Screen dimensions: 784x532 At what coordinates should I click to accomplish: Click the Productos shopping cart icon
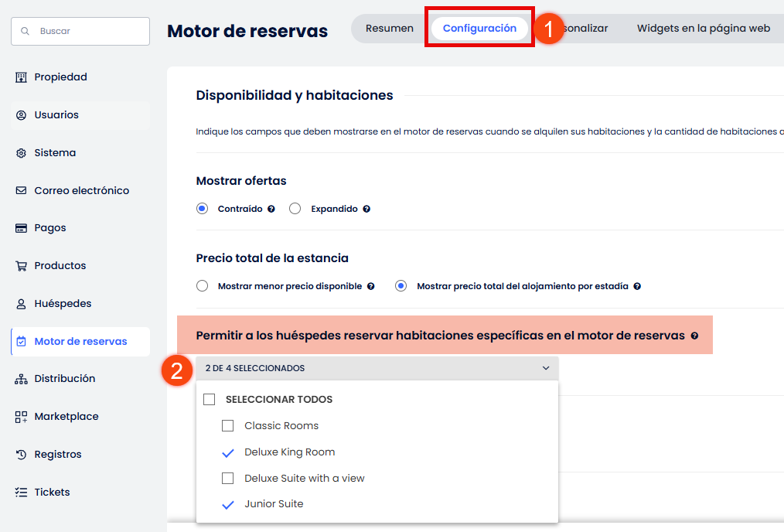[21, 266]
